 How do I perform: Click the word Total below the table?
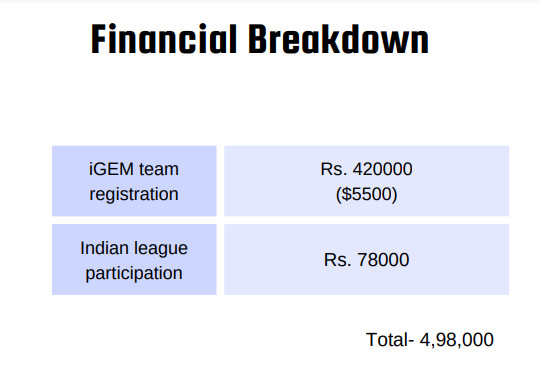pyautogui.click(x=387, y=340)
